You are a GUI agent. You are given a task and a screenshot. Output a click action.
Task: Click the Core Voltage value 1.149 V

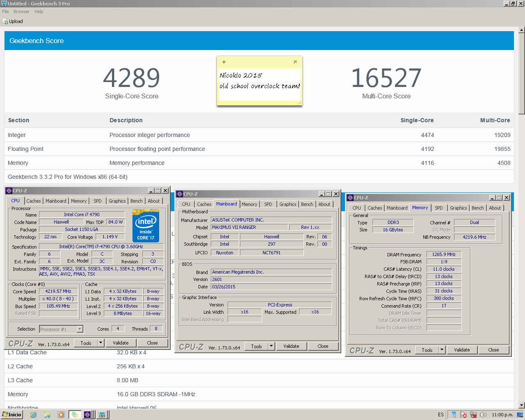coord(110,237)
